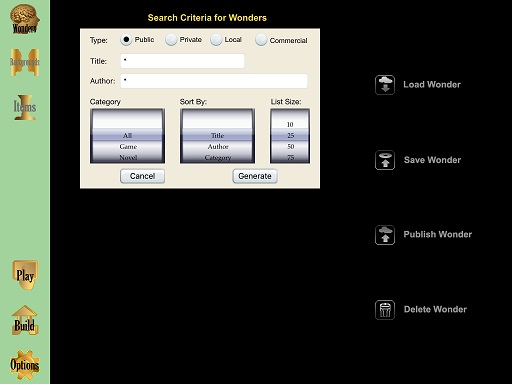
Task: Click the Cancel button
Action: coord(142,176)
